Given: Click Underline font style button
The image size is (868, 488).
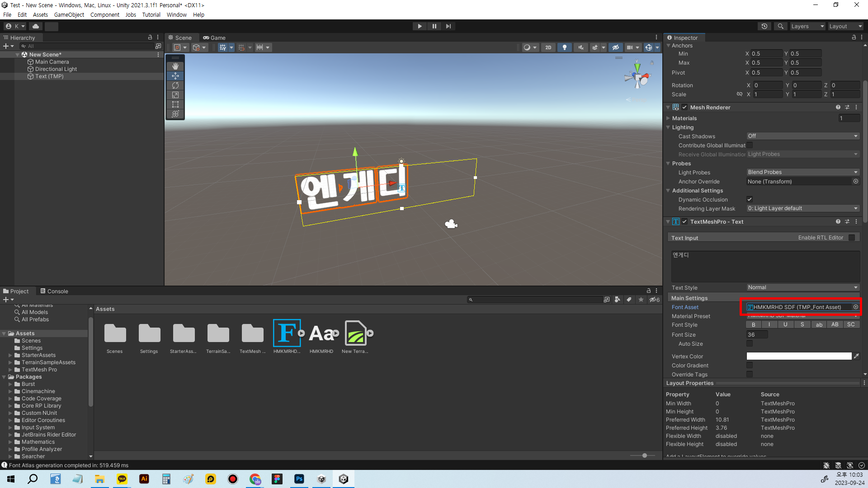Looking at the screenshot, I should tap(786, 324).
